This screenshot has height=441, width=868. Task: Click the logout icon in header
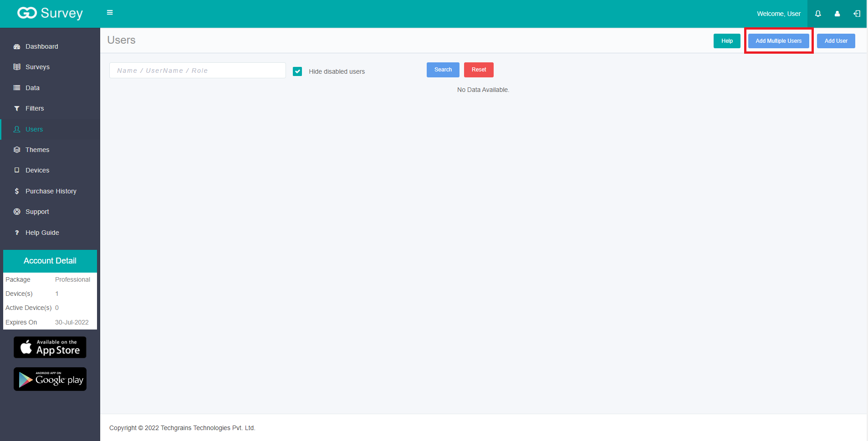click(857, 14)
